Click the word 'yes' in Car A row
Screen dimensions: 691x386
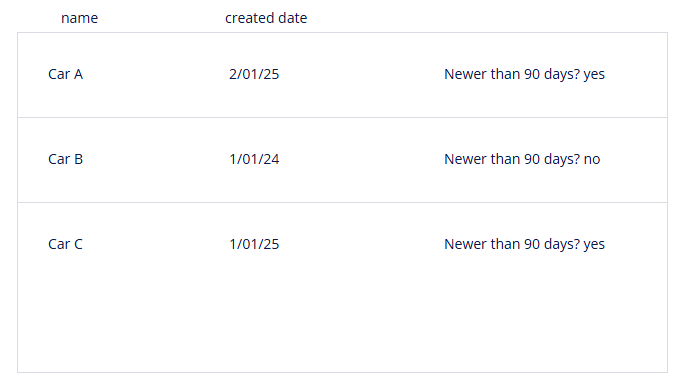(x=594, y=74)
